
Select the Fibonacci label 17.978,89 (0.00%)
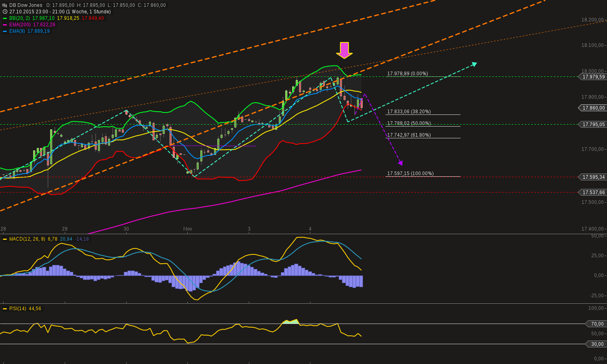(407, 74)
